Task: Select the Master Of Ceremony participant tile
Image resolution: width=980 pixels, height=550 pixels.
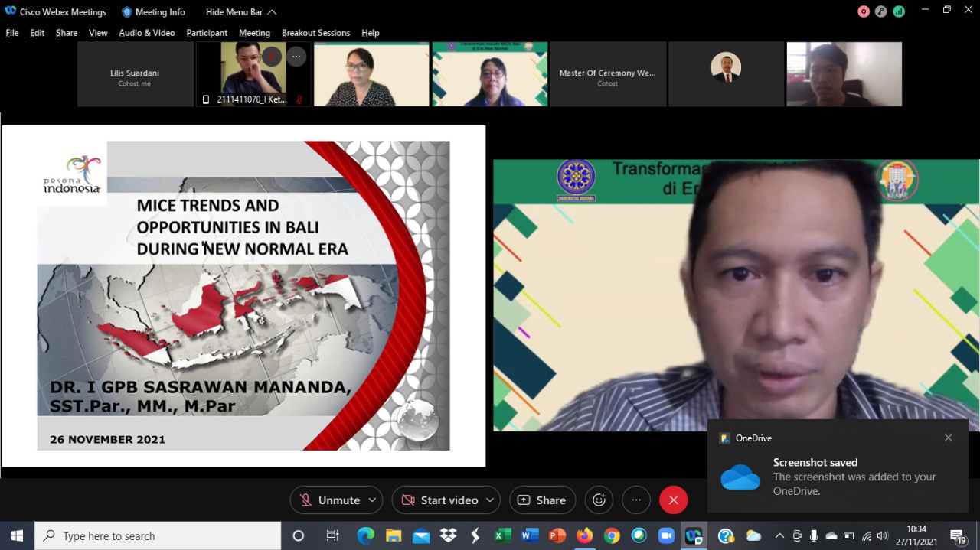Action: pyautogui.click(x=607, y=74)
